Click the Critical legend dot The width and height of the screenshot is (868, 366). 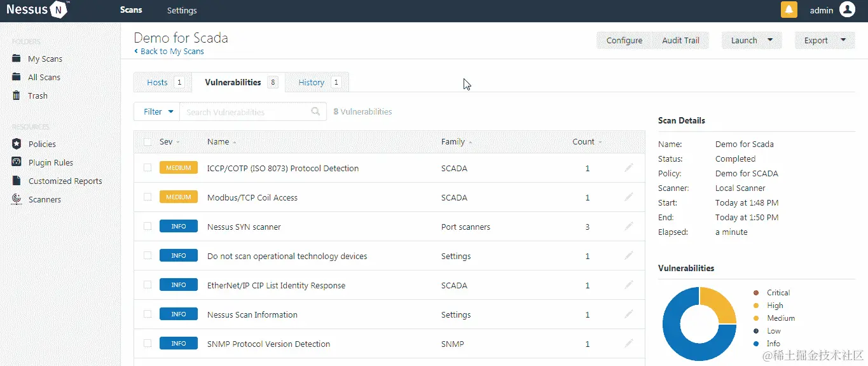click(755, 293)
